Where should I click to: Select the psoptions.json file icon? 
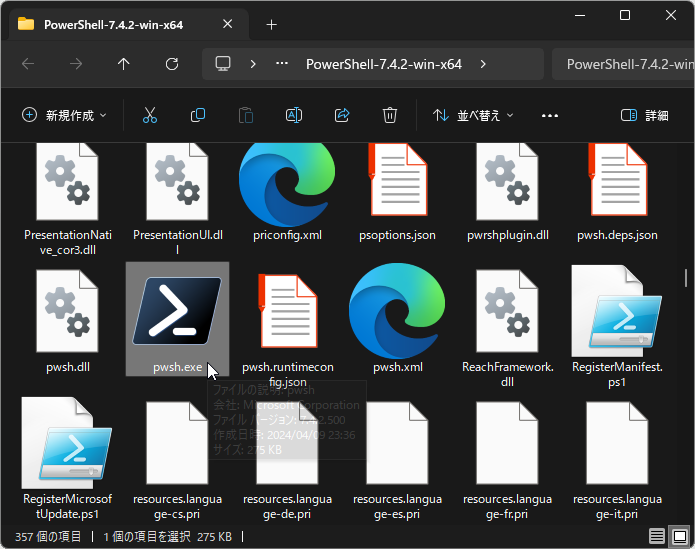pos(398,179)
